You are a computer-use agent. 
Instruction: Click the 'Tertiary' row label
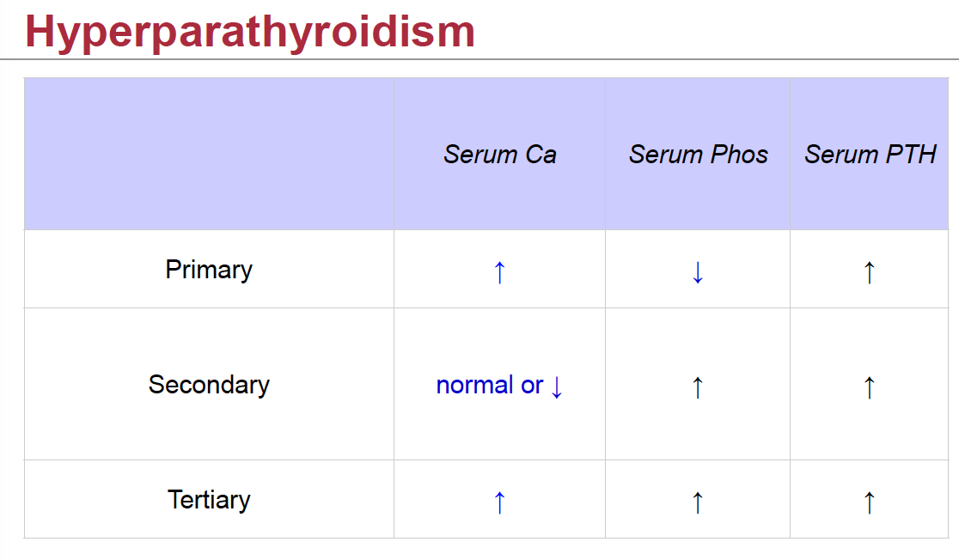pyautogui.click(x=208, y=500)
